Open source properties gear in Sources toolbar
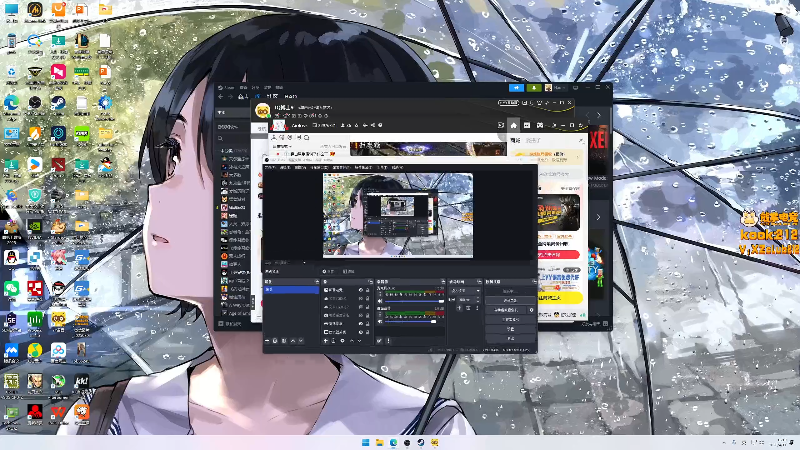The image size is (800, 450). tap(342, 341)
